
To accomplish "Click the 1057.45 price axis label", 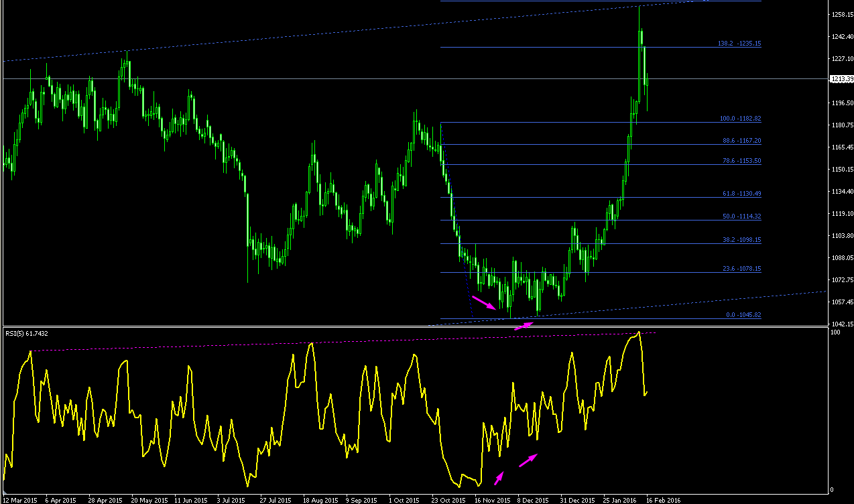I will tap(841, 302).
